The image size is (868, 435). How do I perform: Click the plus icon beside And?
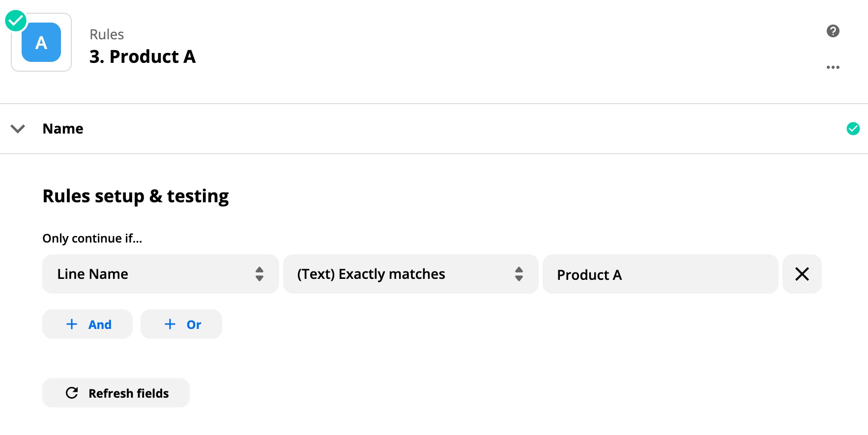pos(72,324)
